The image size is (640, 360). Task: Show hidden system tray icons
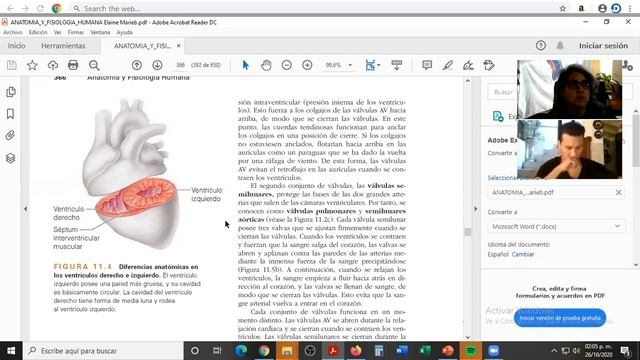coord(554,351)
